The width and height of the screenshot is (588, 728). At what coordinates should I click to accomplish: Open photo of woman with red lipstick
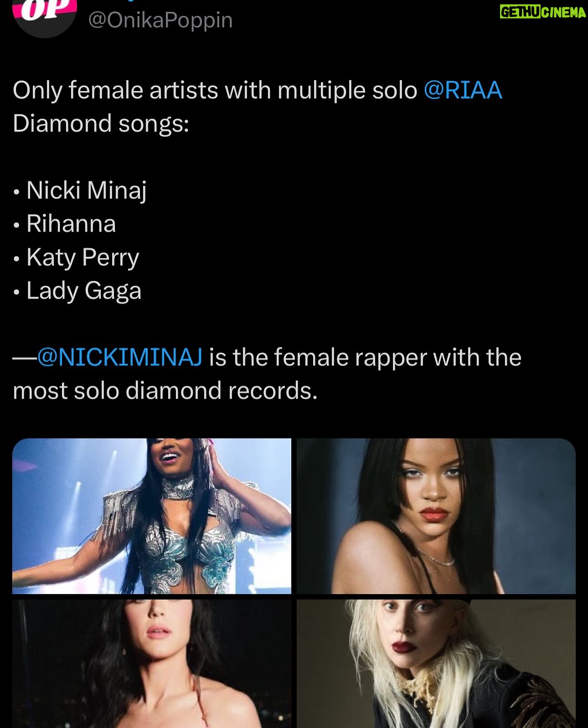pyautogui.click(x=436, y=516)
